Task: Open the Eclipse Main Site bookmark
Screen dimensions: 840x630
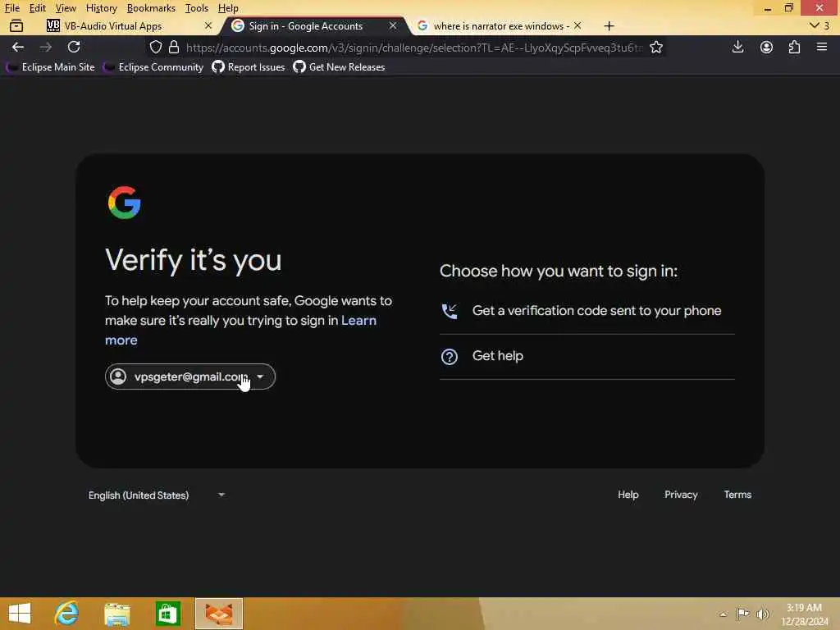Action: pos(50,67)
